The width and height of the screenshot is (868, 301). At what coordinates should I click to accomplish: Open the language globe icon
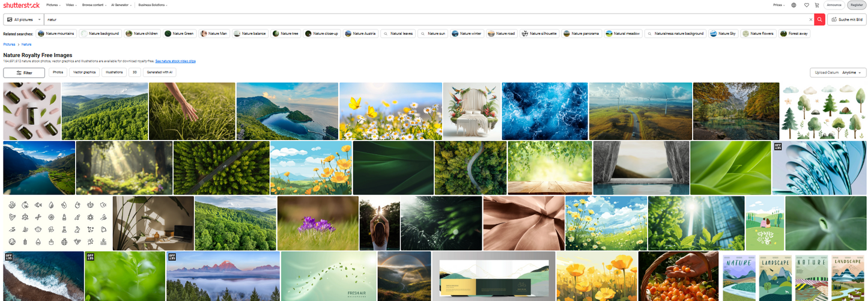(x=794, y=5)
